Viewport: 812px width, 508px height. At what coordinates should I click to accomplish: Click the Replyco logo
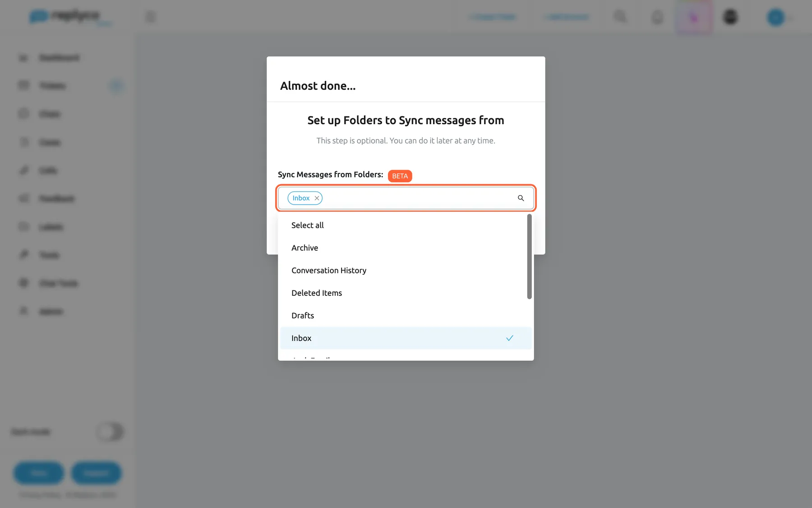click(70, 17)
